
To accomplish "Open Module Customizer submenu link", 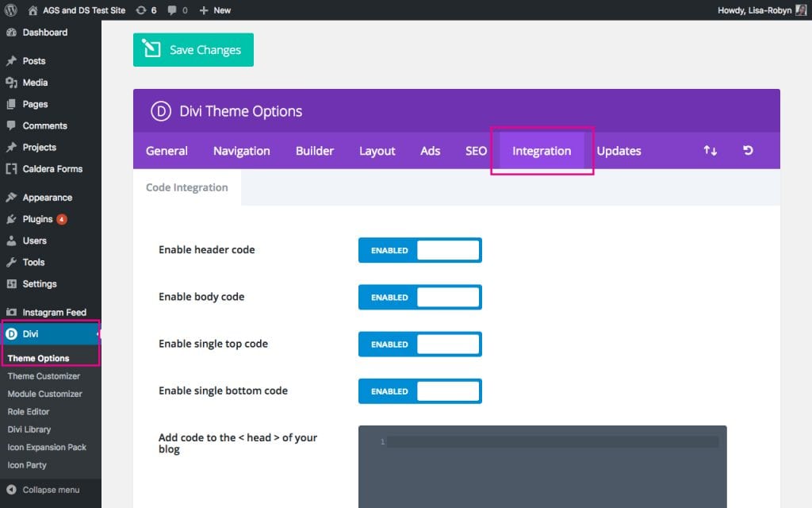I will (44, 394).
